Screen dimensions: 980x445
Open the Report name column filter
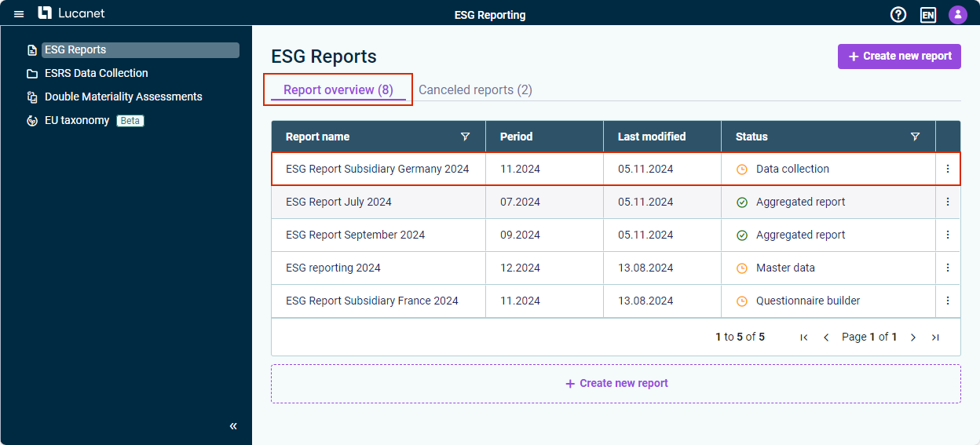pyautogui.click(x=465, y=137)
